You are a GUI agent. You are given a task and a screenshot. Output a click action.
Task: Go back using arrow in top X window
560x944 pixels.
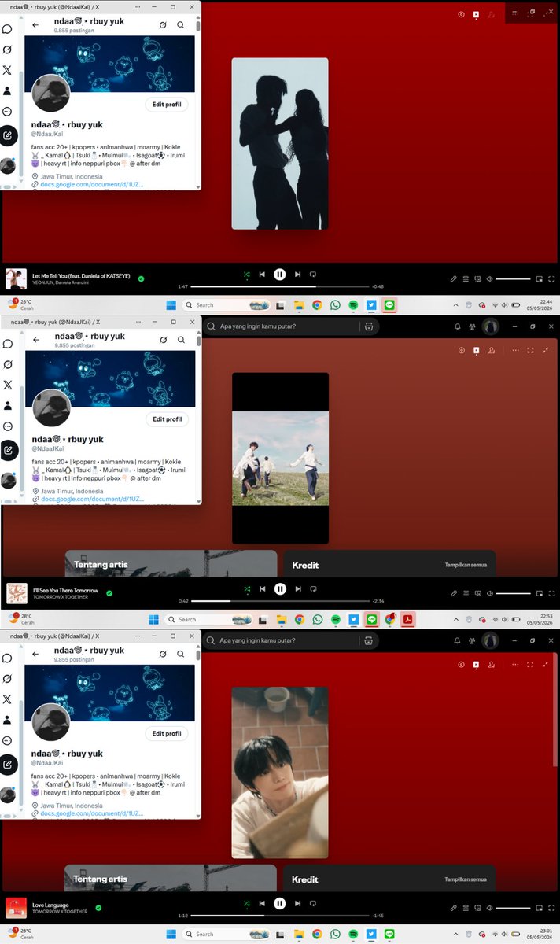[x=35, y=25]
